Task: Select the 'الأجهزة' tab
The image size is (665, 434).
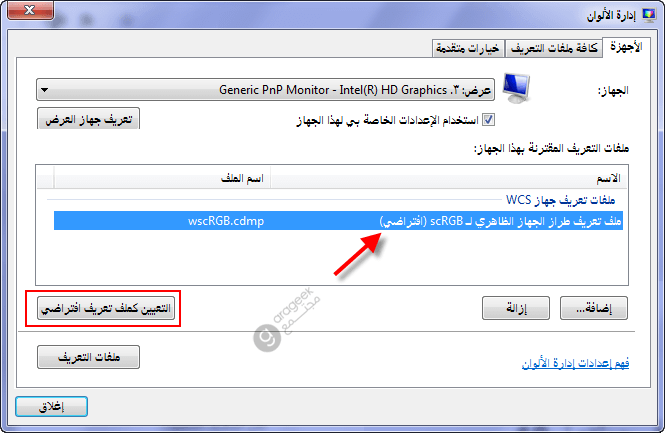Action: 626,47
